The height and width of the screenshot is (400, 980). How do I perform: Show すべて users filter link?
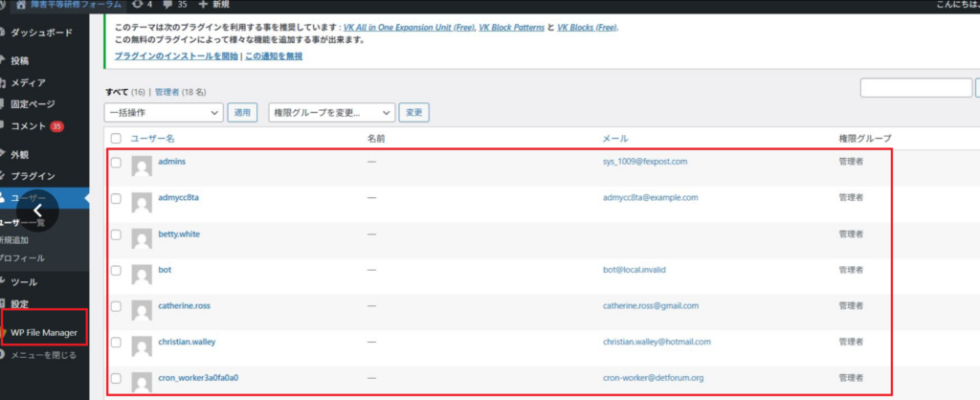117,92
